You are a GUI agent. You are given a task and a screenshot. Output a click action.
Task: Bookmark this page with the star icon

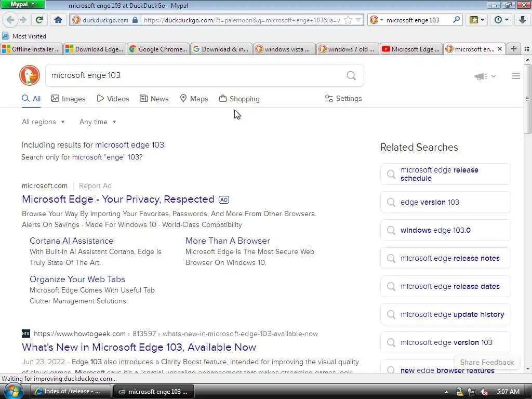348,20
